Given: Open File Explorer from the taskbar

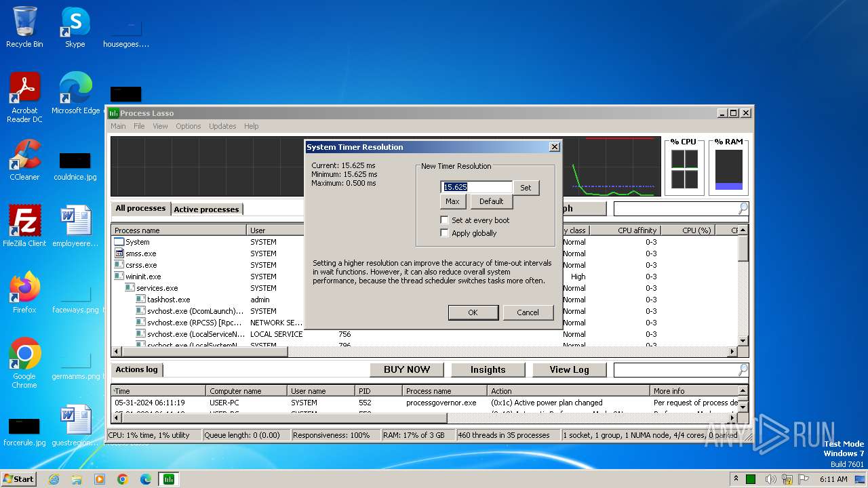Looking at the screenshot, I should (x=77, y=479).
